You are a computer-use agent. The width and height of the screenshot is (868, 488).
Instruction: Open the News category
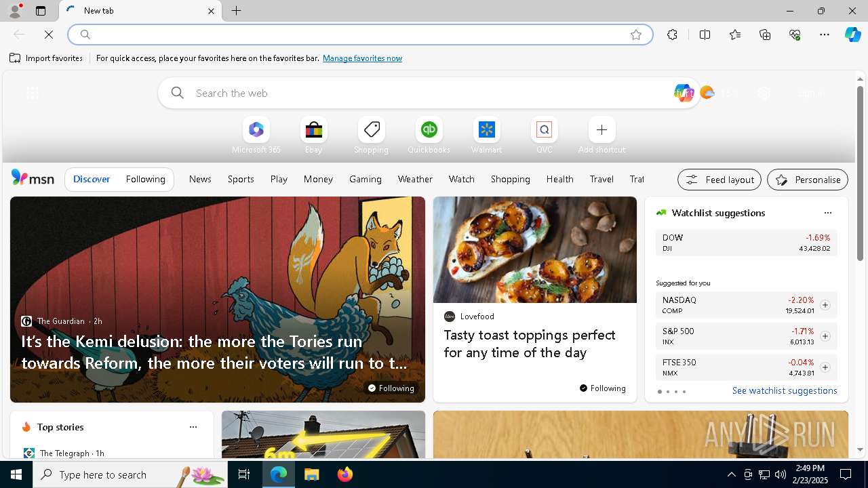click(x=200, y=179)
